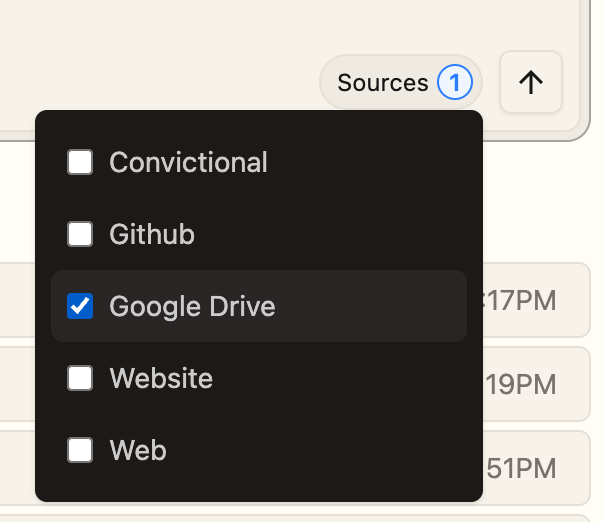This screenshot has height=522, width=602.
Task: Check the Github source checkbox
Action: click(80, 234)
